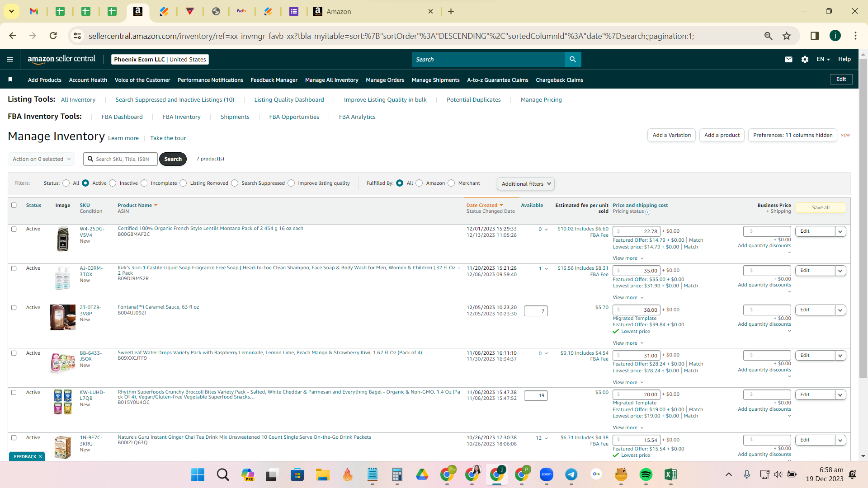Open the messages envelope icon
Screen dimensions: 868x488
point(788,59)
